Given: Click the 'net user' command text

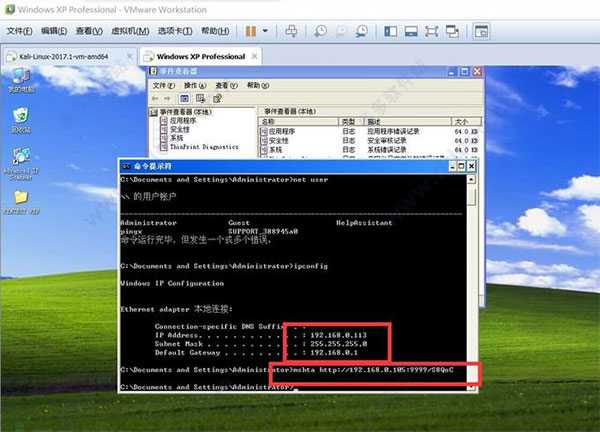Looking at the screenshot, I should 310,179.
